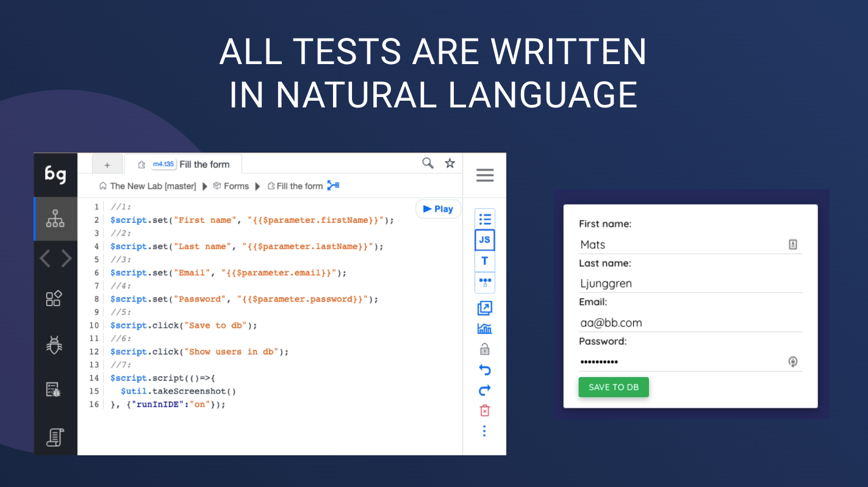
Task: Click the runInIDE code line
Action: [168, 404]
